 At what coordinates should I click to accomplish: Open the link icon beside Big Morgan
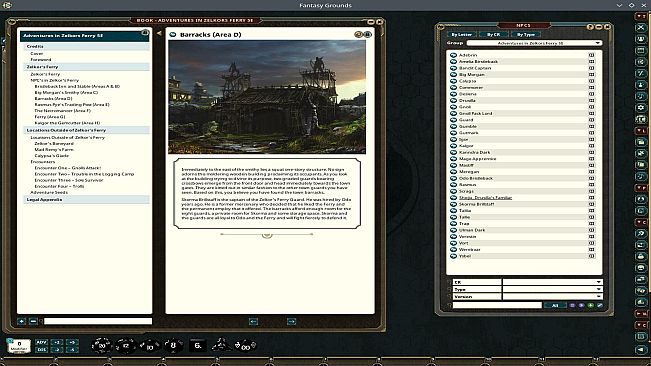pos(453,75)
